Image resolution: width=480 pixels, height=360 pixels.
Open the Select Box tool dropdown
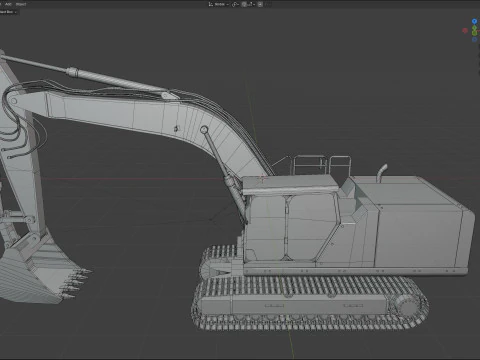[x=8, y=12]
